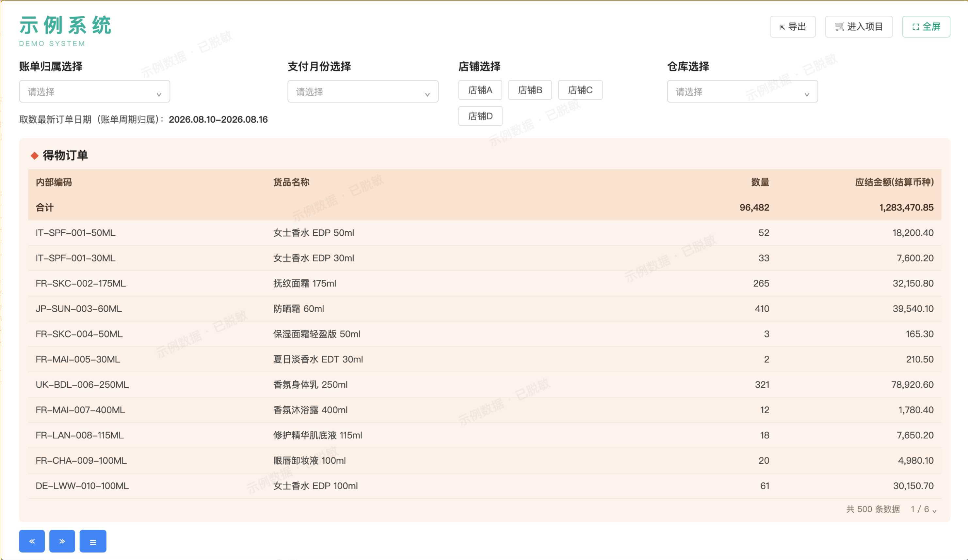This screenshot has height=560, width=968.
Task: Expand the 支付月份选择 dropdown
Action: (363, 91)
